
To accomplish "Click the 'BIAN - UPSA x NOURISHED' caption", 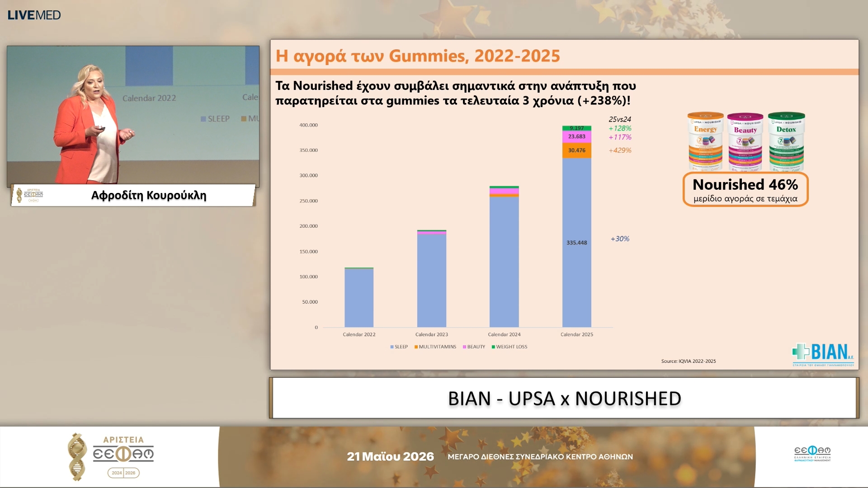I will [x=564, y=399].
